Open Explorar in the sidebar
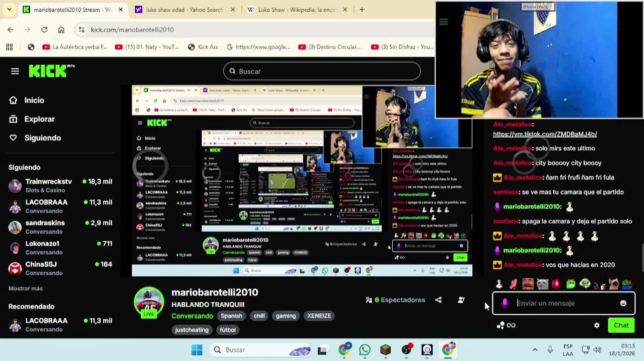The width and height of the screenshot is (644, 361). tap(32, 119)
